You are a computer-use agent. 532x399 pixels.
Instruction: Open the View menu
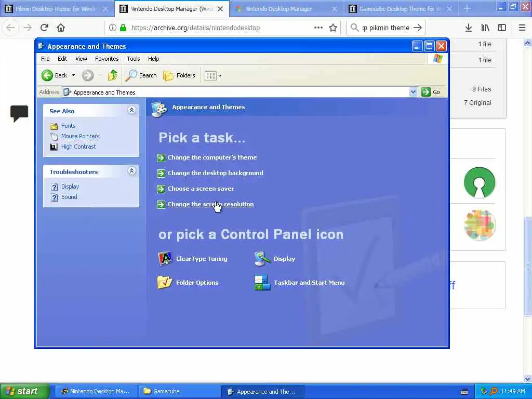81,59
